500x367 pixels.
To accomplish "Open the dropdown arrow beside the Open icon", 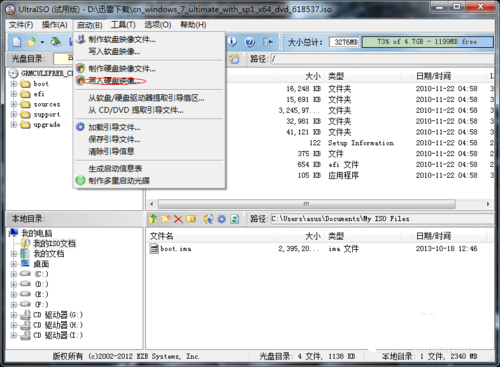I will [x=42, y=42].
